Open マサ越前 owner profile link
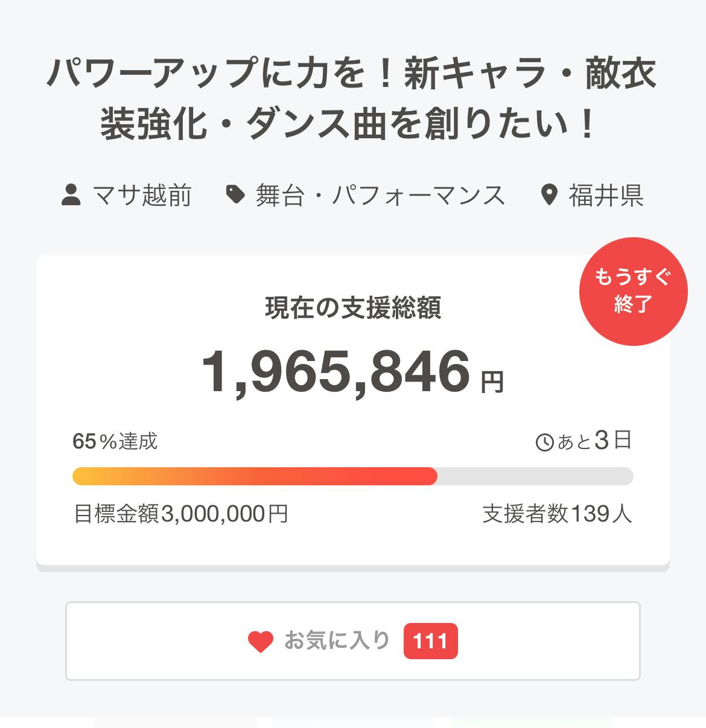 pyautogui.click(x=142, y=196)
